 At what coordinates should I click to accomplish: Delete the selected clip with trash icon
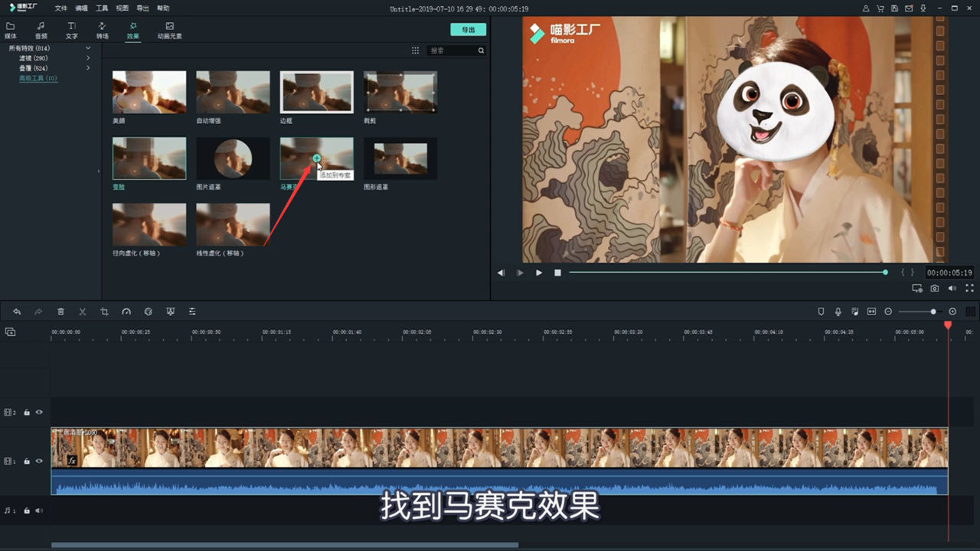pyautogui.click(x=60, y=311)
